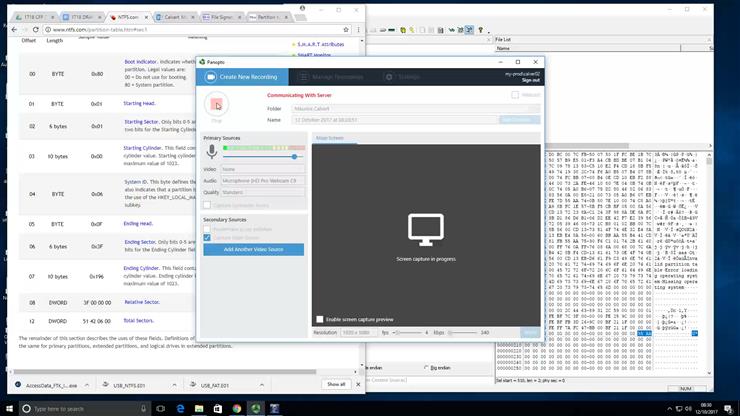Click the Apply button in Panopto
Viewport: 740px width, 416px height.
click(530, 333)
